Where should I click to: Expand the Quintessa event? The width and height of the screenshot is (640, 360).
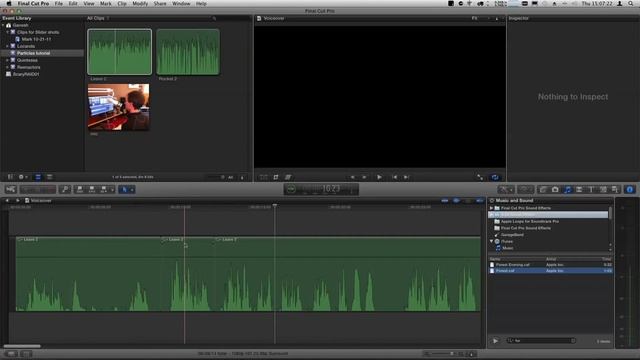point(7,60)
